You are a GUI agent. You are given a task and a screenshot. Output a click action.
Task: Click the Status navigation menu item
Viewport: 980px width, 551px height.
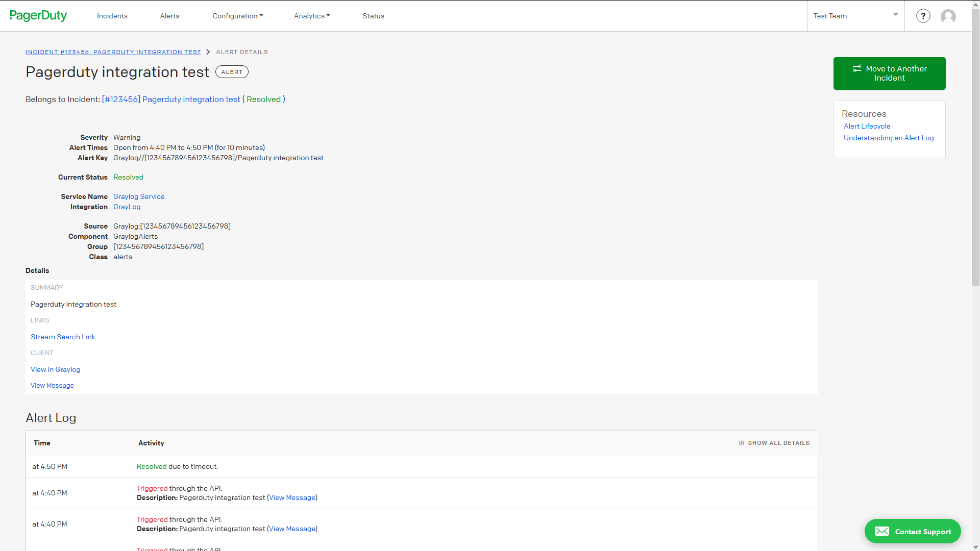click(x=373, y=15)
